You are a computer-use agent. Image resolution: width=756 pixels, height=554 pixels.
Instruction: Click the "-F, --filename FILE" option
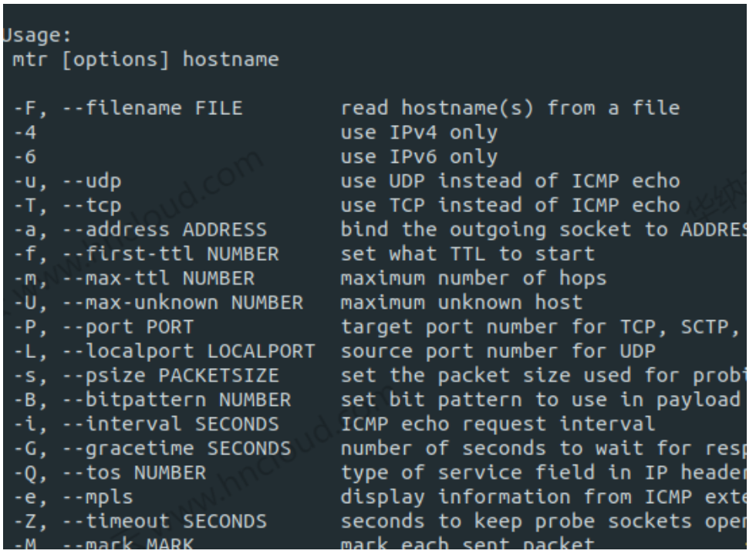[x=128, y=109]
